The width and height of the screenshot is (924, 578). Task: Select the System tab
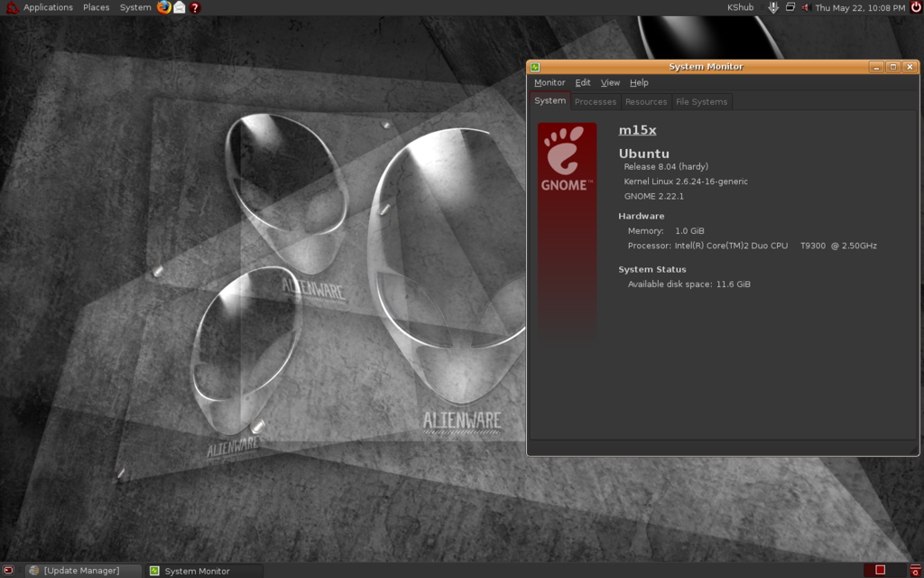[550, 101]
